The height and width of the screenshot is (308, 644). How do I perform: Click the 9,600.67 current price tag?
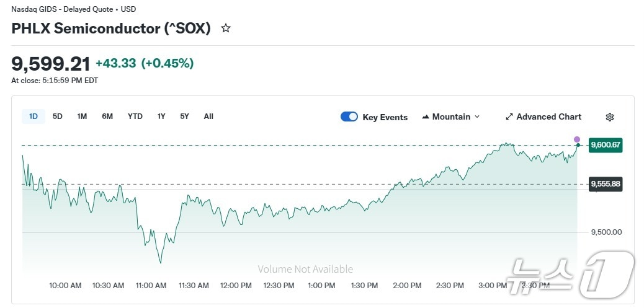(x=606, y=145)
